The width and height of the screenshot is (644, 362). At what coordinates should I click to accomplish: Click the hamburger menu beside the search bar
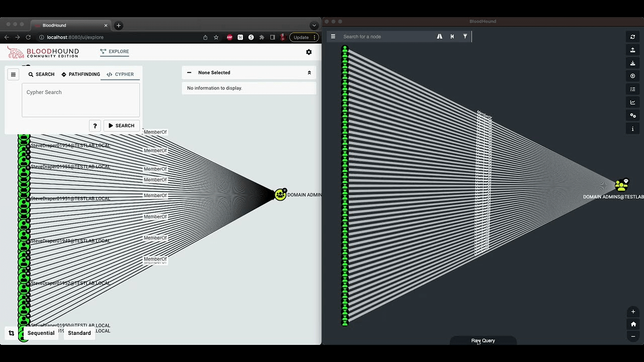point(333,36)
